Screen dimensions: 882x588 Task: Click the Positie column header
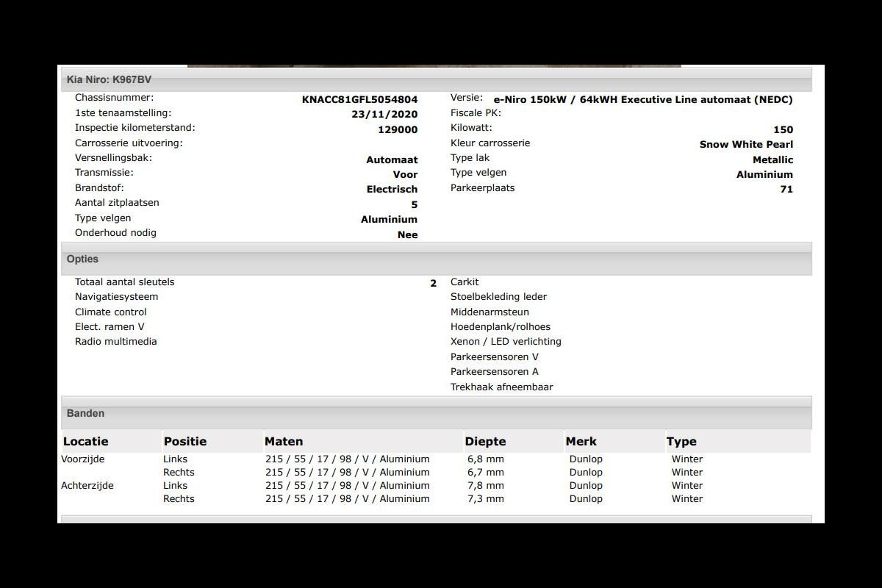coord(185,442)
